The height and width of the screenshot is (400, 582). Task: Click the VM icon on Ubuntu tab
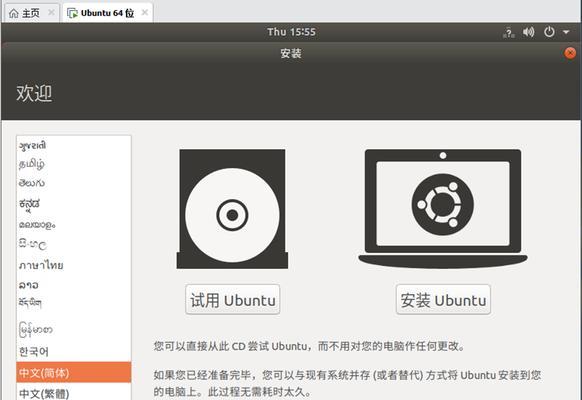pyautogui.click(x=72, y=13)
